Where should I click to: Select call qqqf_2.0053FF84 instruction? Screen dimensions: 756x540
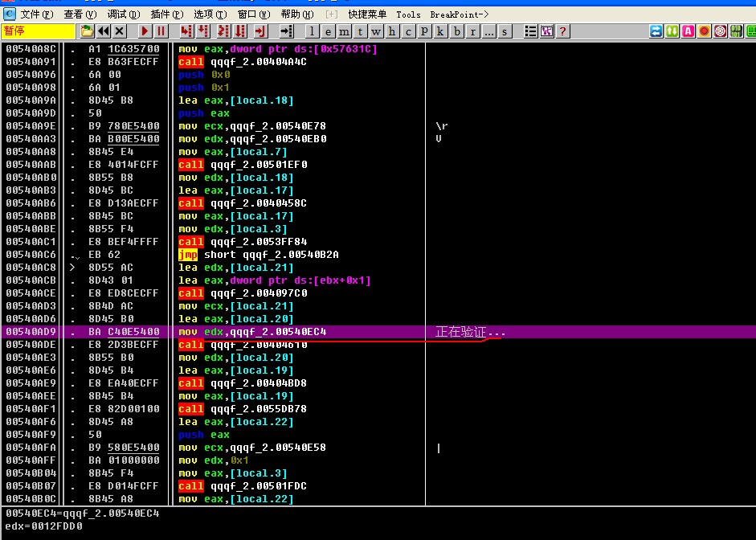click(x=243, y=242)
